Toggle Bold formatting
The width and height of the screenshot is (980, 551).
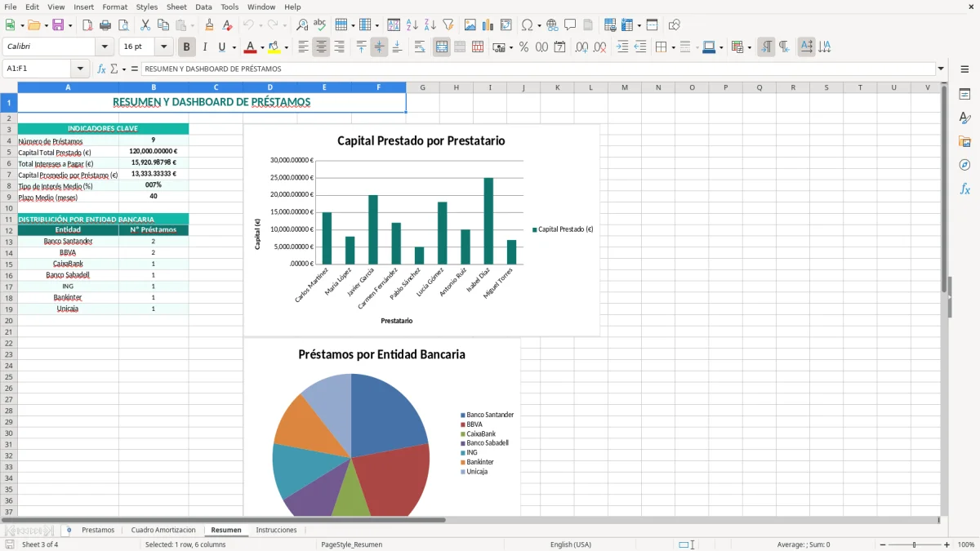187,47
